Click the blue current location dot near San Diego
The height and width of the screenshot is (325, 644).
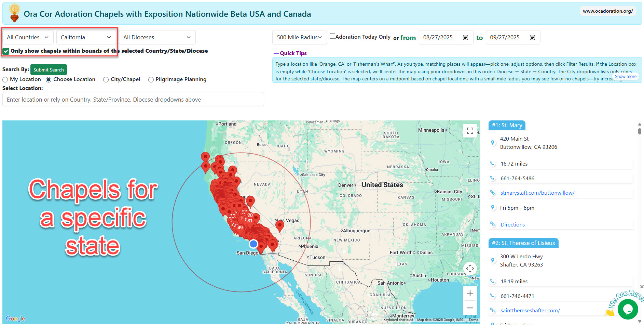(x=253, y=244)
